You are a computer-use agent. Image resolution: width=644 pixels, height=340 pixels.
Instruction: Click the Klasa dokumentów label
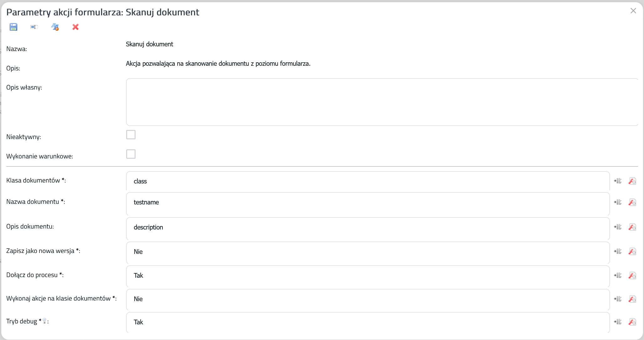[36, 180]
